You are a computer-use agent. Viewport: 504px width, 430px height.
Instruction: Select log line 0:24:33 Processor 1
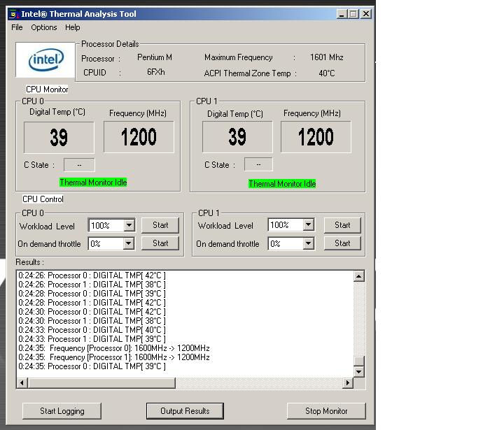(92, 339)
